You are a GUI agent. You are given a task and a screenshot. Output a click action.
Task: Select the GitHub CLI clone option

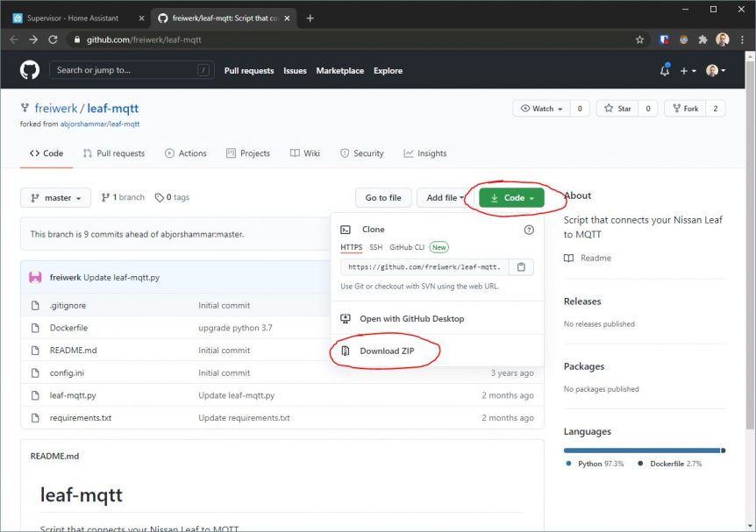point(409,247)
